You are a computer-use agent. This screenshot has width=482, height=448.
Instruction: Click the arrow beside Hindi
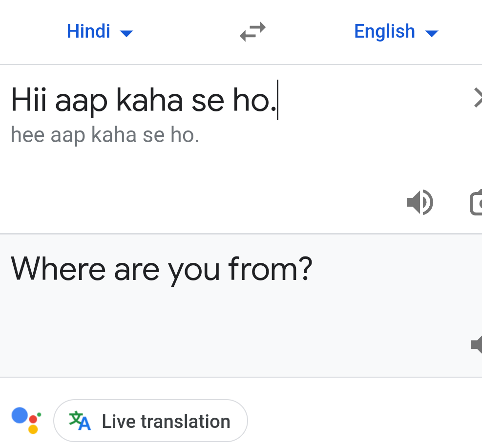click(126, 33)
